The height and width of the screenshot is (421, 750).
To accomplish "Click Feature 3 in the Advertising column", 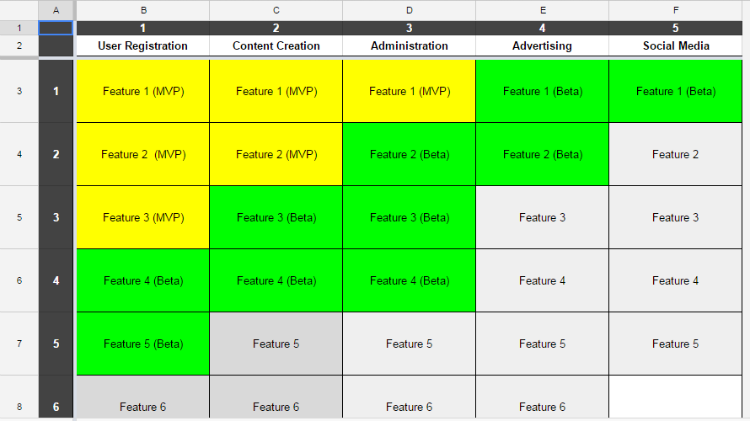I will pyautogui.click(x=542, y=217).
